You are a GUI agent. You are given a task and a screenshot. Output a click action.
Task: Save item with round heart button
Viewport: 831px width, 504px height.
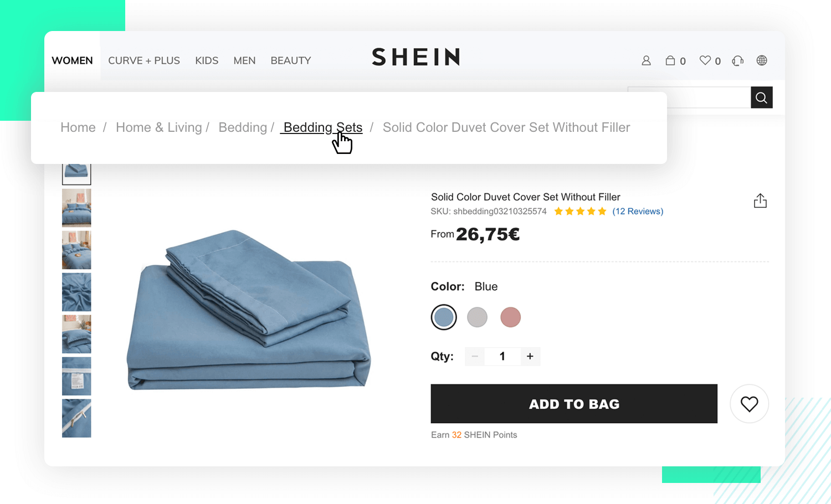pyautogui.click(x=749, y=404)
